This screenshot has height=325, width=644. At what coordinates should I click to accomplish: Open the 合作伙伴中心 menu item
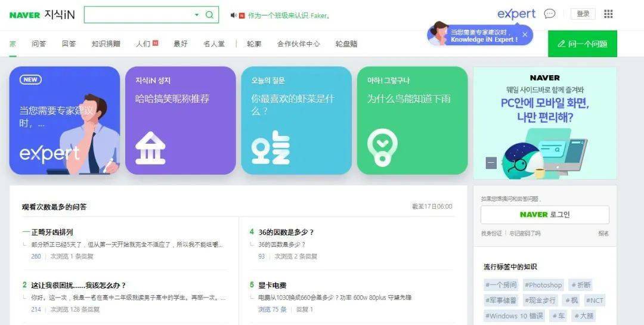point(299,44)
